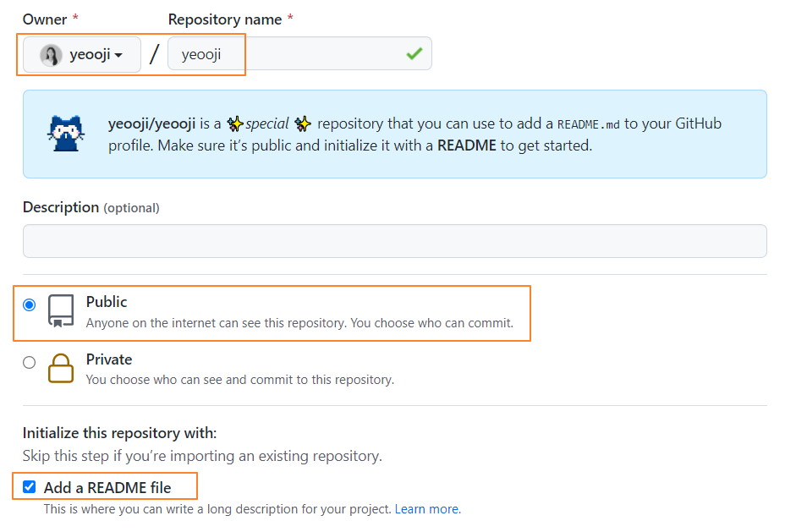Select the Private radio button

click(x=30, y=362)
